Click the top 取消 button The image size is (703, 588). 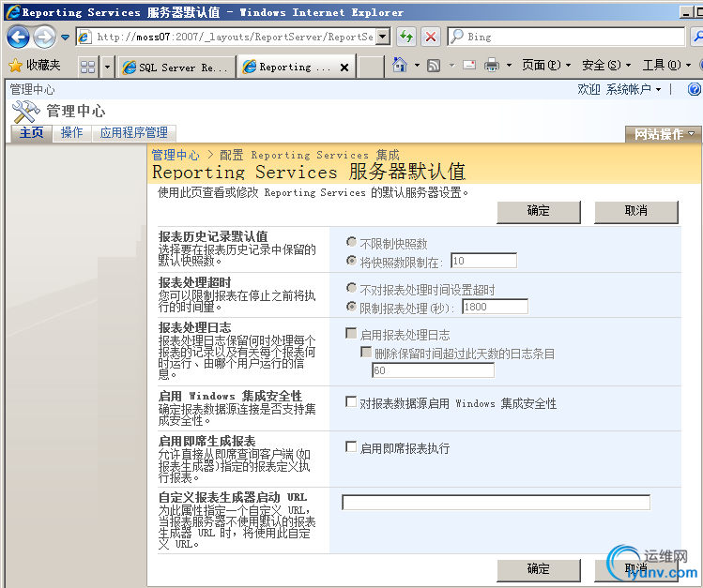pos(635,211)
